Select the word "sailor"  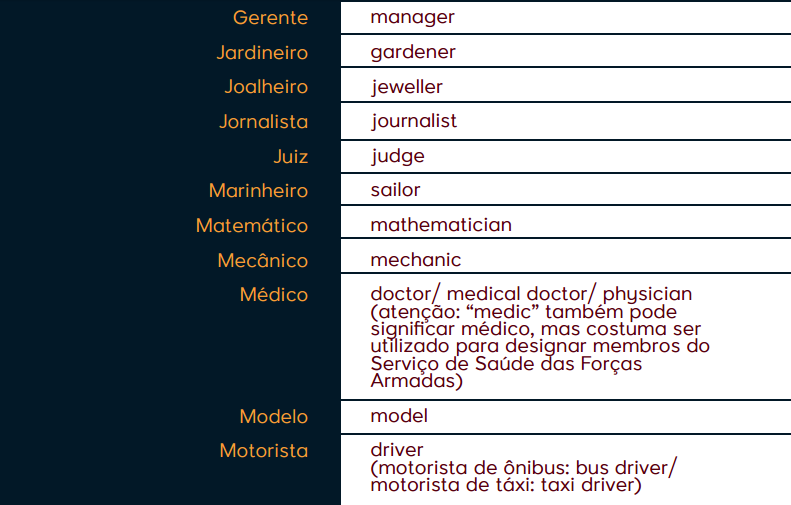click(x=395, y=190)
